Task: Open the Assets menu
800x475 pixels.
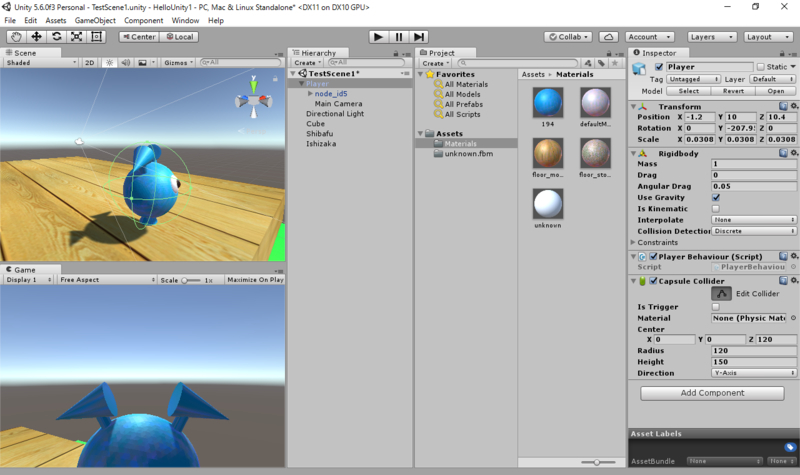Action: pos(56,20)
